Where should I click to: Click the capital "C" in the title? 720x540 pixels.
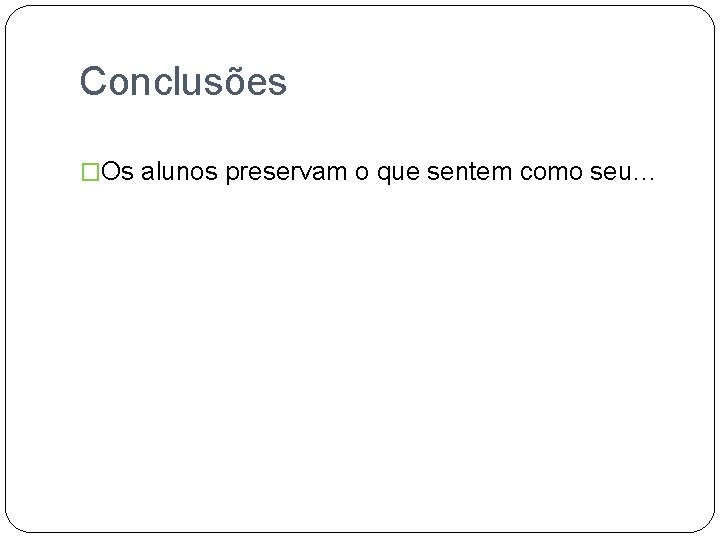point(93,82)
